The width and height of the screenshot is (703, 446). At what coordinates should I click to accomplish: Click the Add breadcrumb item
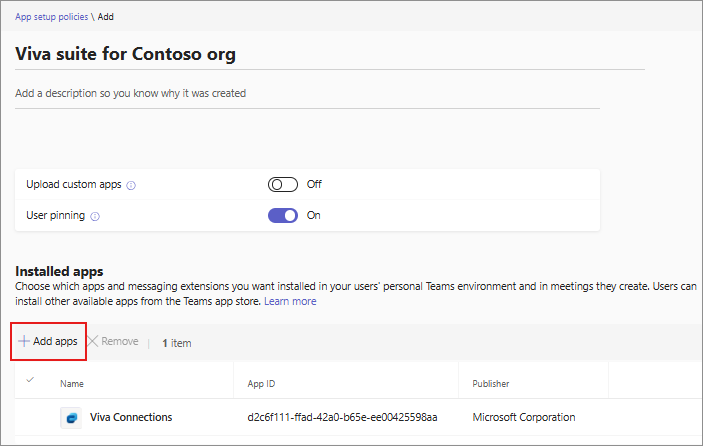point(106,17)
